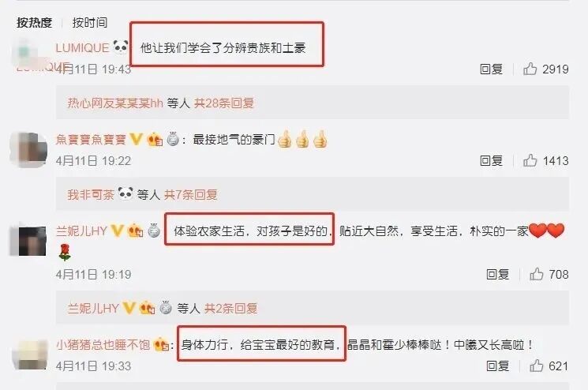Switch to the 按热度 sort tab

tap(34, 22)
